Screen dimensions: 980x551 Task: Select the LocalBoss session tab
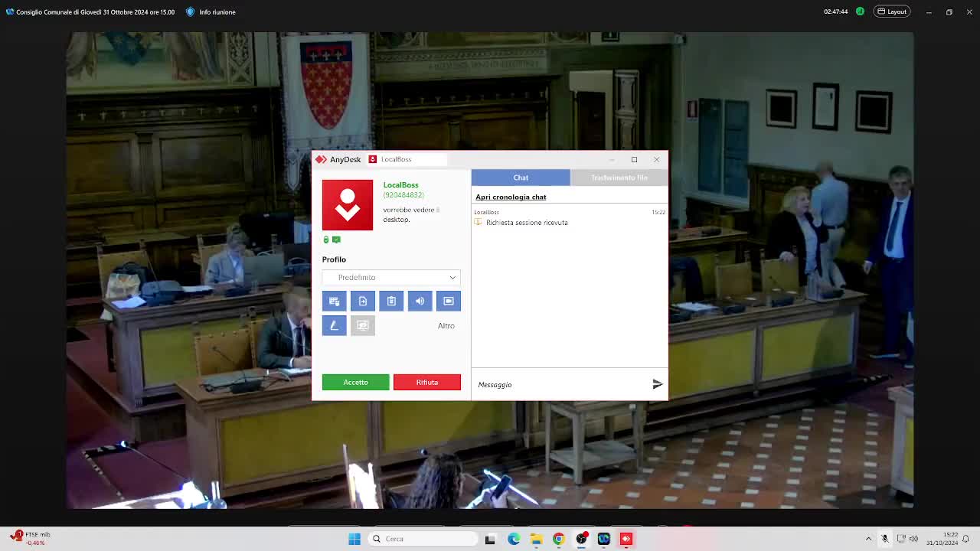point(406,159)
